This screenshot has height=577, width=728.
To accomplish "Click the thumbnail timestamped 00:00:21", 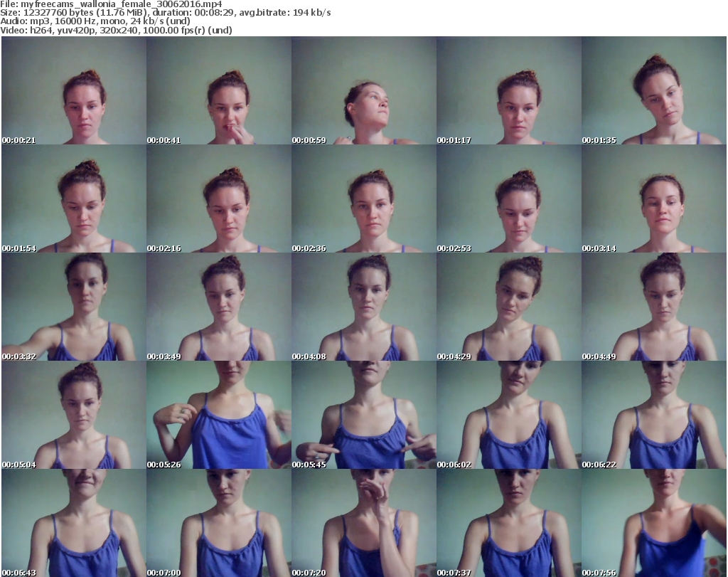I will coord(73,90).
